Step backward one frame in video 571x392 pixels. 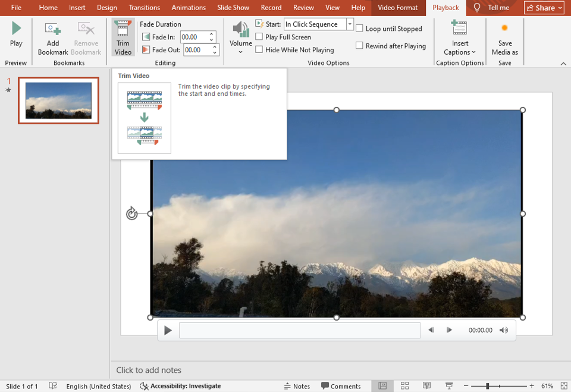point(431,330)
